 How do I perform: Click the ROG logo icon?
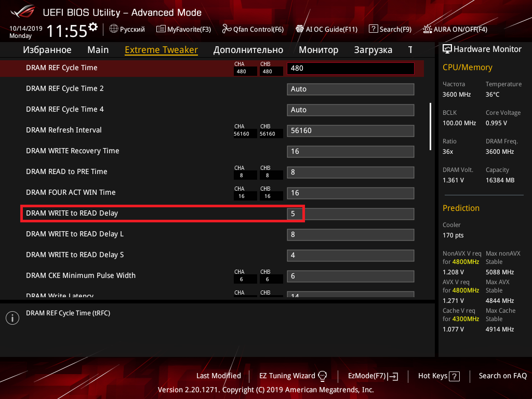coord(23,12)
